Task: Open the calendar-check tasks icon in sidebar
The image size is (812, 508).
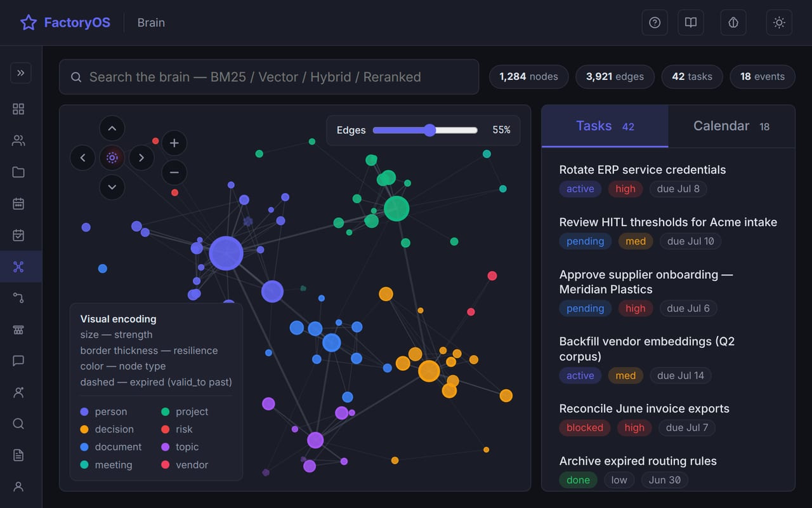Action: 18,236
